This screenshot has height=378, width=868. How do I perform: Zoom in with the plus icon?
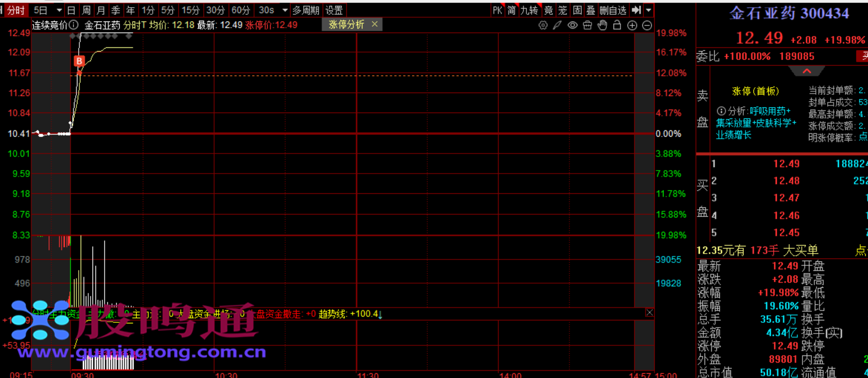point(632,25)
